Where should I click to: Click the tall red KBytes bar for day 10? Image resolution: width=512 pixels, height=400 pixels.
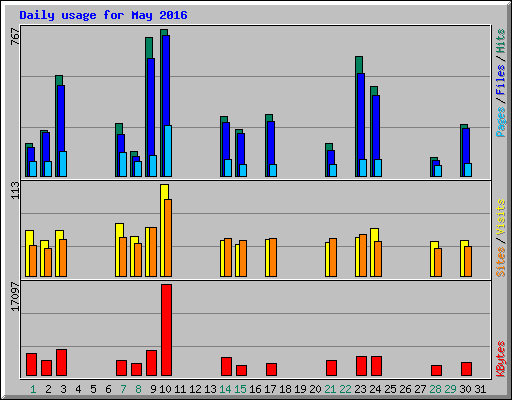(x=167, y=330)
